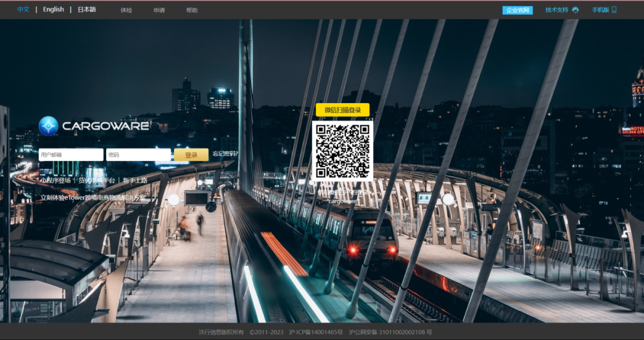Open the 帮助 menu item
The height and width of the screenshot is (340, 644).
(x=191, y=10)
